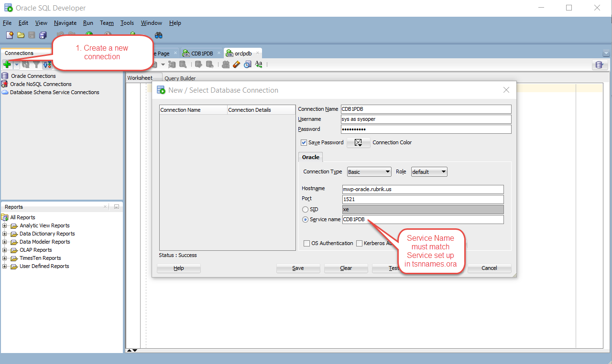Click the Save button in the dialog
Image resolution: width=612 pixels, height=364 pixels.
298,268
